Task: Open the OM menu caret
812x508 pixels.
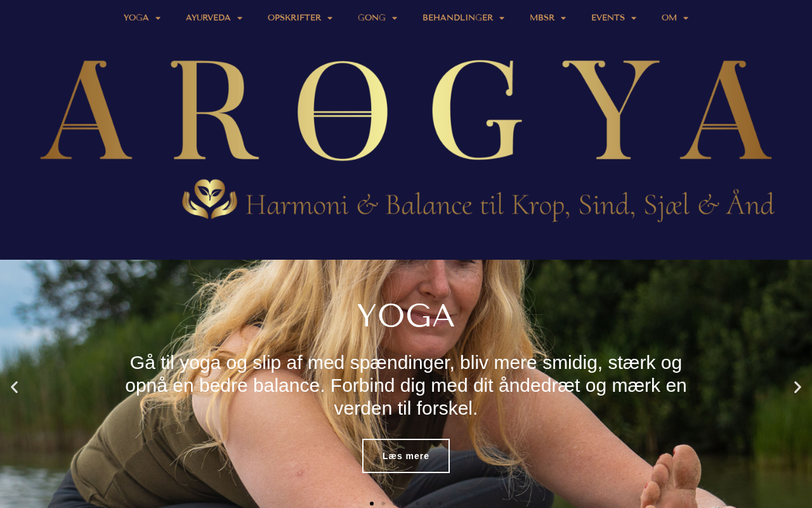Action: click(686, 18)
